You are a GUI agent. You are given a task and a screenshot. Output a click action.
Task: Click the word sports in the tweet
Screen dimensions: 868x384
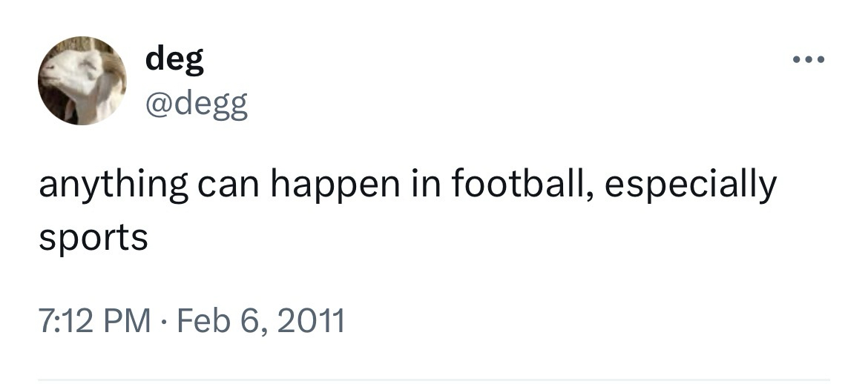pos(93,238)
